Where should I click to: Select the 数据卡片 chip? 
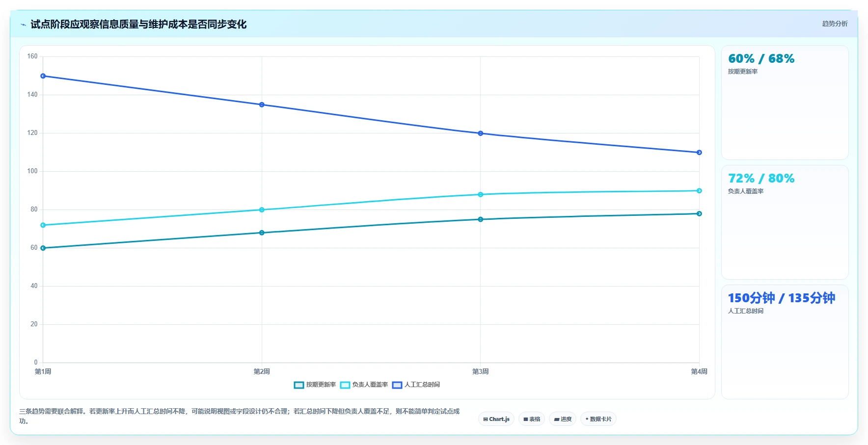tap(598, 419)
